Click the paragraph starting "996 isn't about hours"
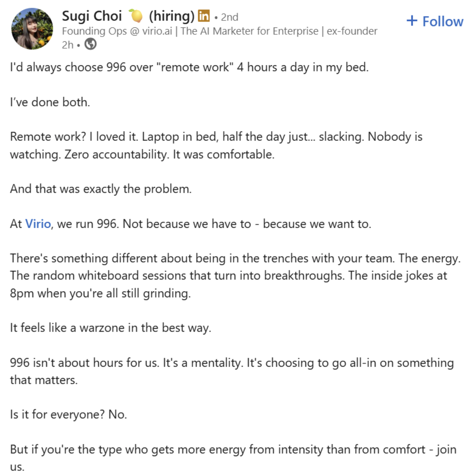This screenshot has width=476, height=475. coord(232,371)
